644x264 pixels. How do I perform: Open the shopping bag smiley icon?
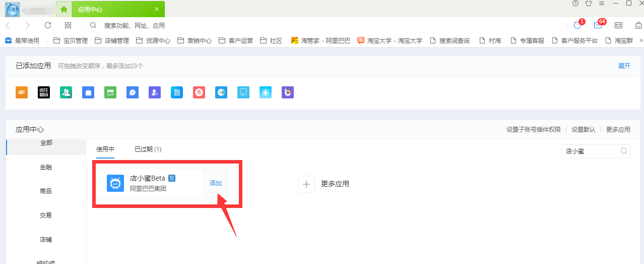coord(638,25)
